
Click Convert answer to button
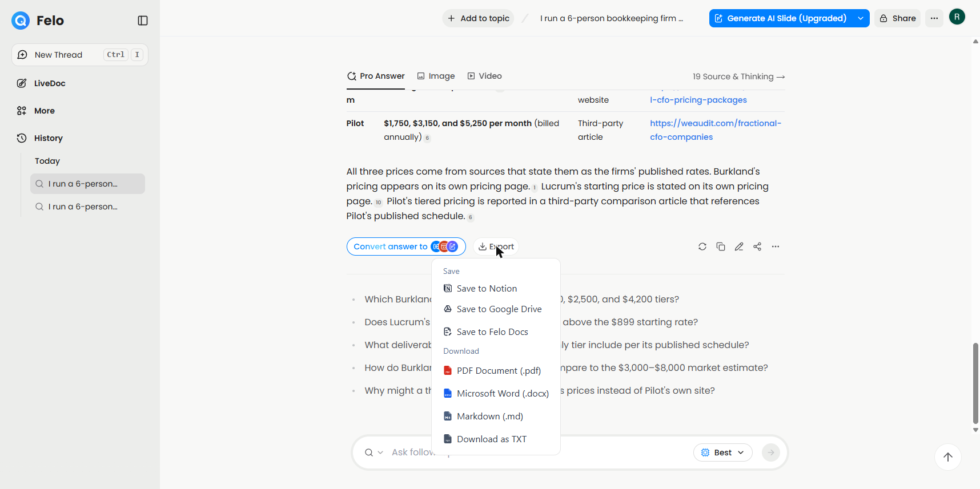click(x=406, y=246)
